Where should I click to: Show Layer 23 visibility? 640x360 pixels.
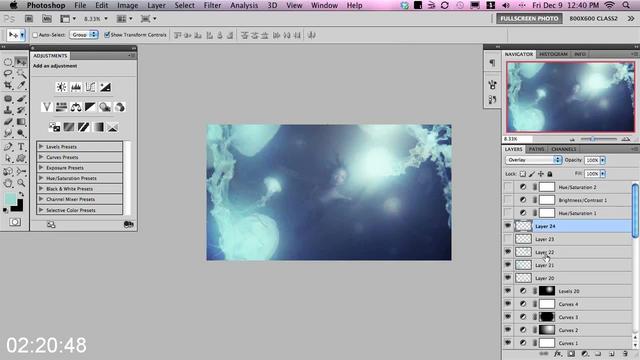point(508,239)
